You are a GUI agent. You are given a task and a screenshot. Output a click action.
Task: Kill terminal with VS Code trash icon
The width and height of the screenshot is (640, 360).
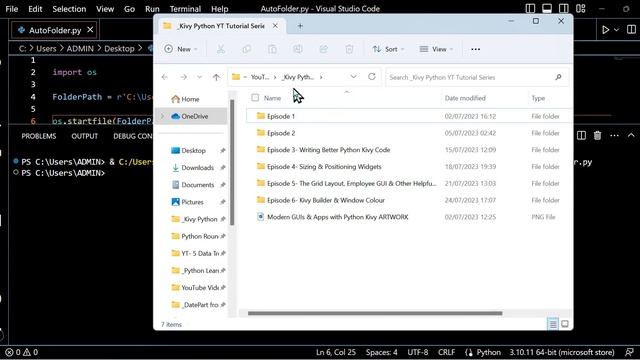coord(598,136)
